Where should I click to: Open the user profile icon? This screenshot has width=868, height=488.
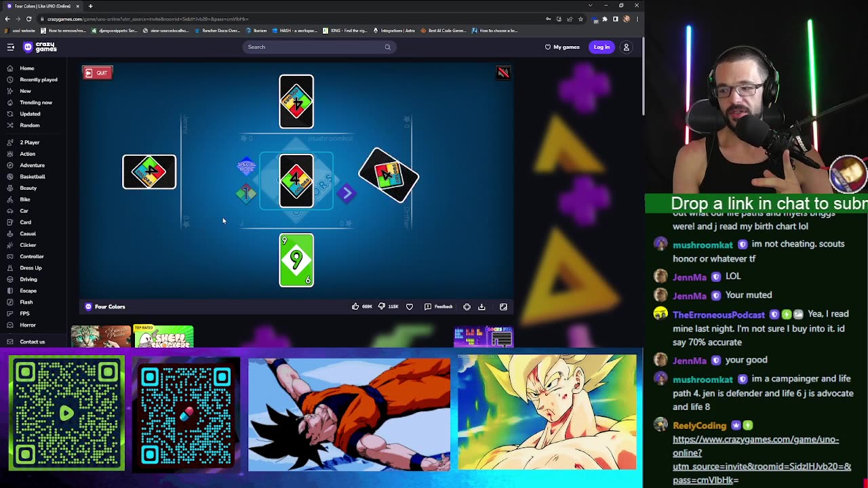pyautogui.click(x=626, y=47)
